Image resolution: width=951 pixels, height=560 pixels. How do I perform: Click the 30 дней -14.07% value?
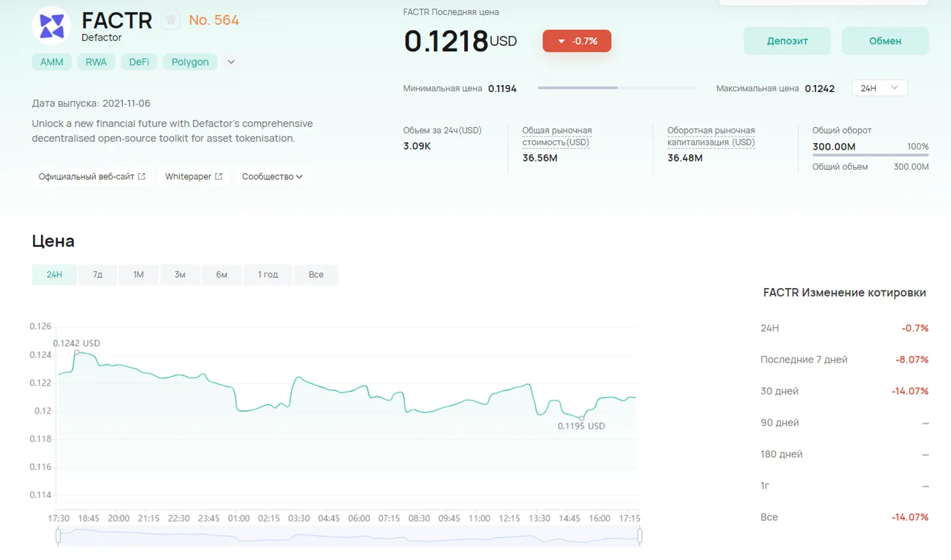point(910,391)
